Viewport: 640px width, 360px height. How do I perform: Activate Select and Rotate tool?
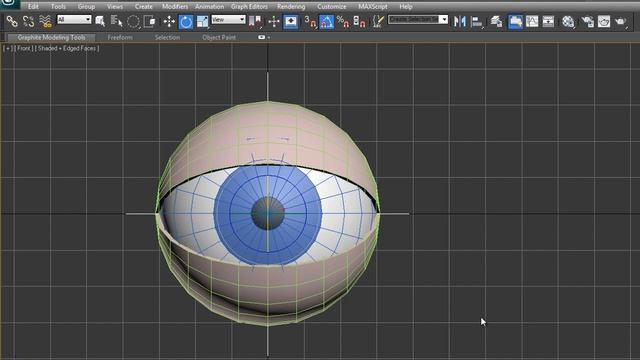point(186,21)
